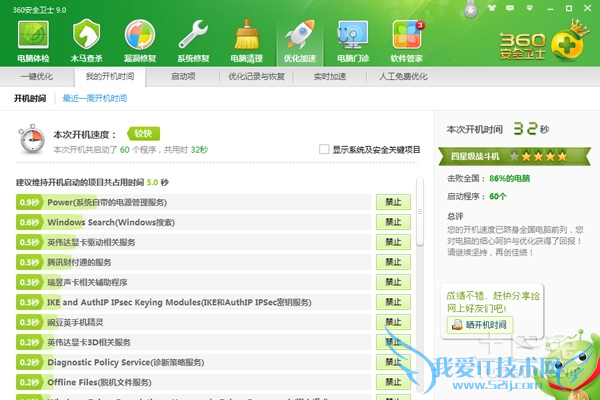This screenshot has height=400, width=600.
Task: Click 启动程序 60个 value
Action: pos(497,196)
